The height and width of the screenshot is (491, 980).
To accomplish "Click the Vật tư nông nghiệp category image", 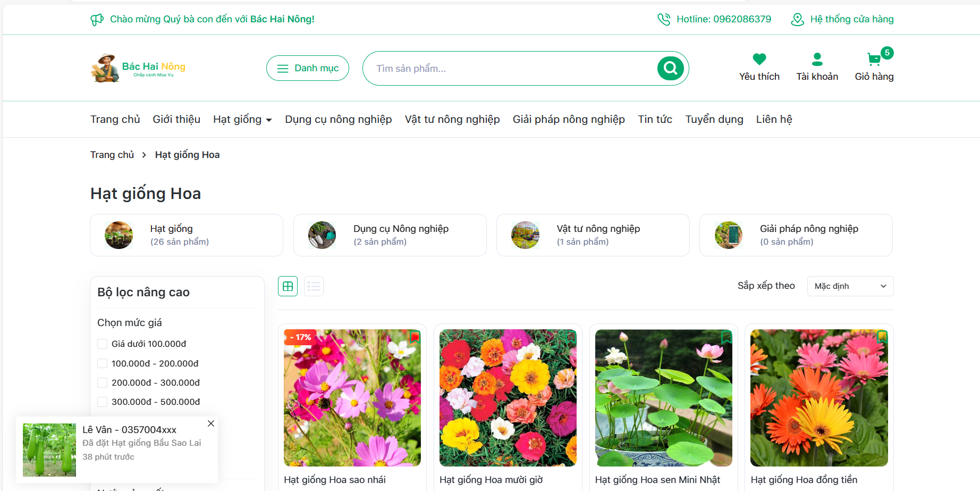I will point(525,235).
